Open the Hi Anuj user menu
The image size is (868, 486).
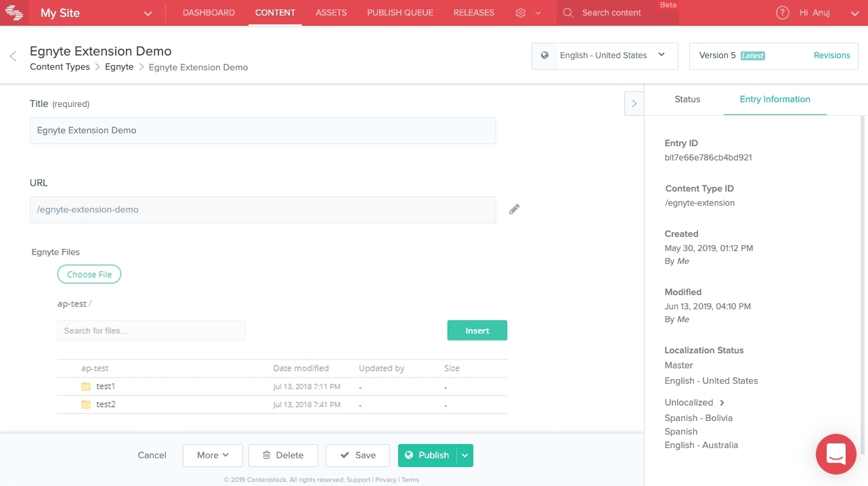click(x=828, y=13)
